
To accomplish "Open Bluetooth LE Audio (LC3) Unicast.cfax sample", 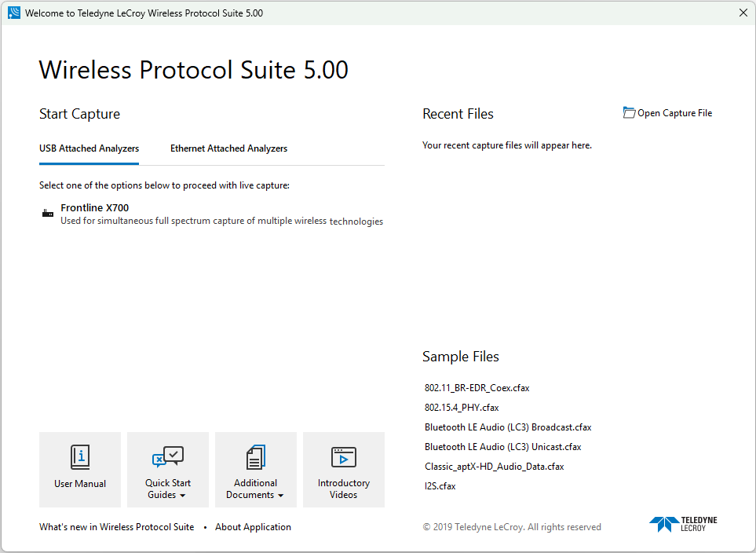I will point(503,447).
